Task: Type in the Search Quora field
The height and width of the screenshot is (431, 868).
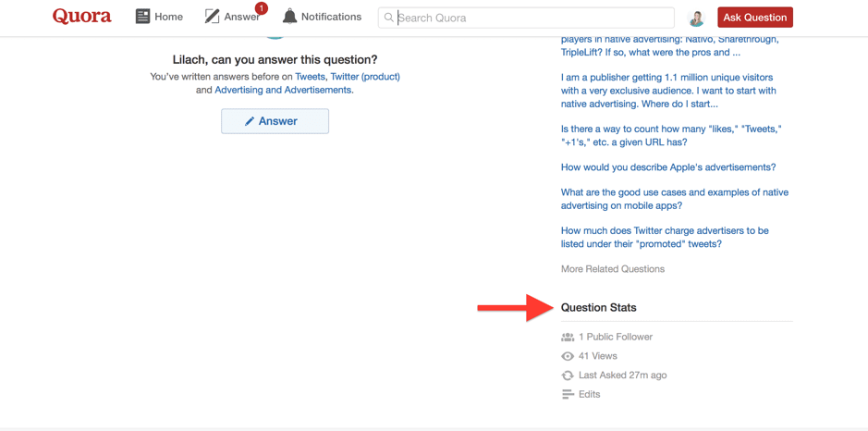Action: [532, 18]
